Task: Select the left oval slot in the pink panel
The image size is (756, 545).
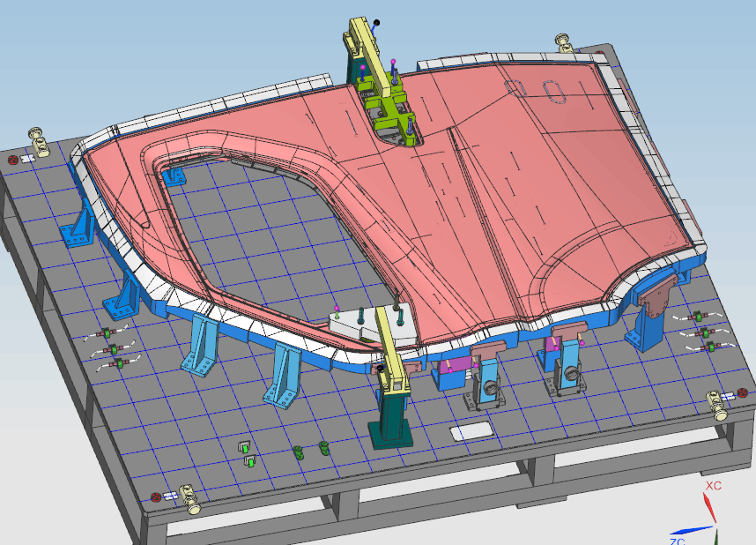Action: (x=516, y=88)
